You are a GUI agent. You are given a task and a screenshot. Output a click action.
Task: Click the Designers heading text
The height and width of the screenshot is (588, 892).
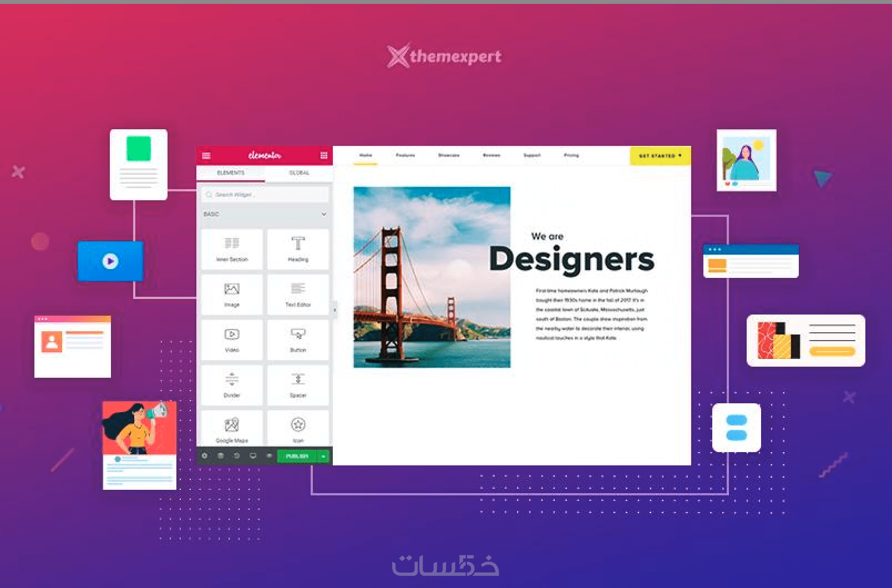click(572, 259)
